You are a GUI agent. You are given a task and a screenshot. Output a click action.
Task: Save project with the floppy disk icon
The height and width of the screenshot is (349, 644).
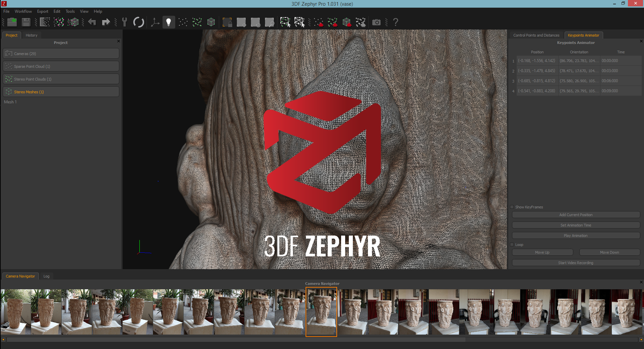coord(26,22)
